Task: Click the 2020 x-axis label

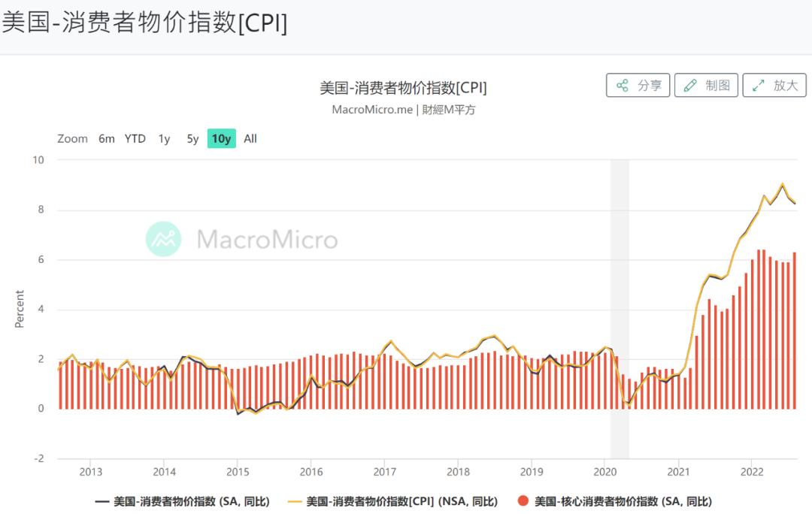Action: (x=604, y=472)
